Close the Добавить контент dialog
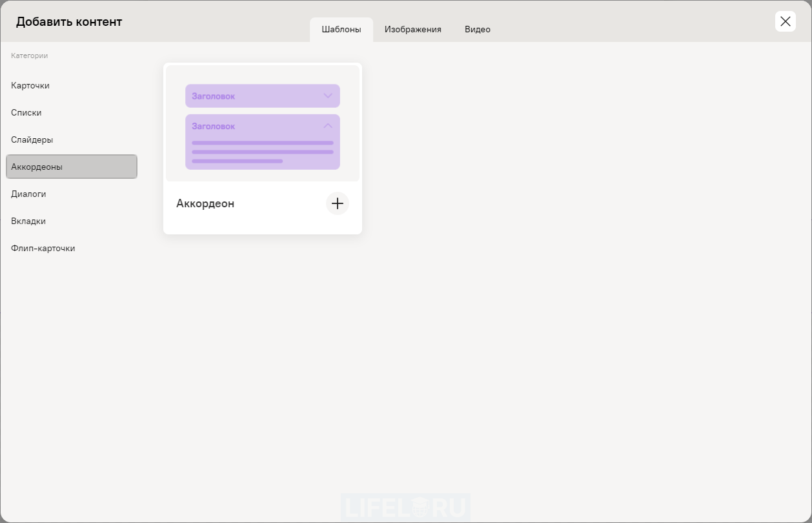 click(x=785, y=21)
